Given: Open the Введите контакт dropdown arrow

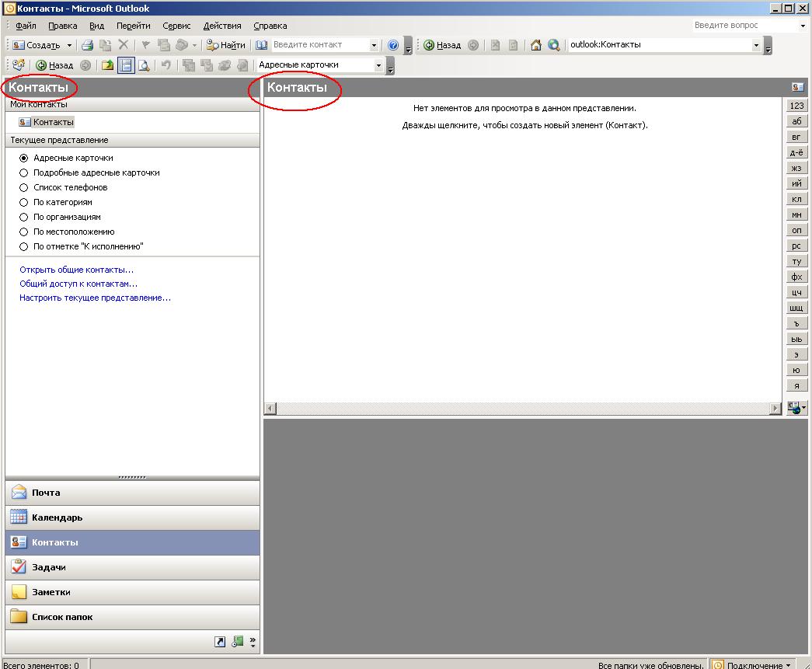Looking at the screenshot, I should pyautogui.click(x=374, y=45).
